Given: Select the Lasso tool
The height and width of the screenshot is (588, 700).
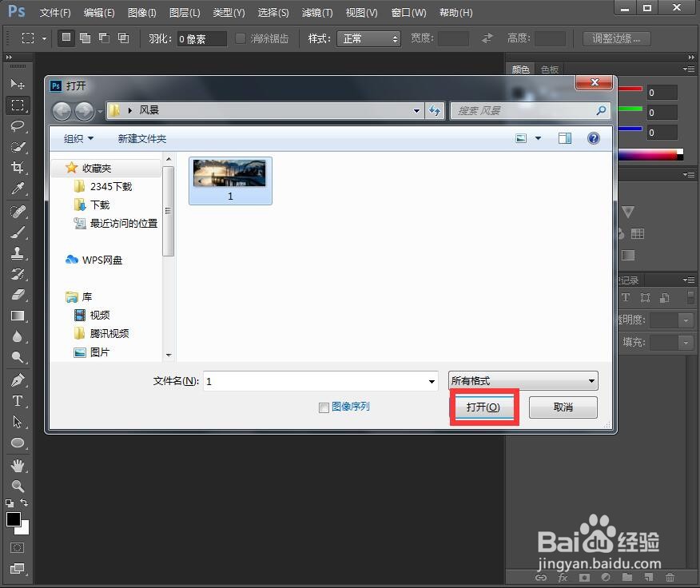Looking at the screenshot, I should click(x=18, y=126).
